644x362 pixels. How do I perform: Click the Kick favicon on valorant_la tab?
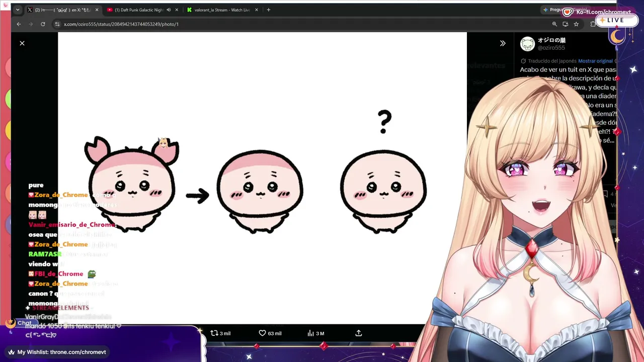(x=189, y=10)
